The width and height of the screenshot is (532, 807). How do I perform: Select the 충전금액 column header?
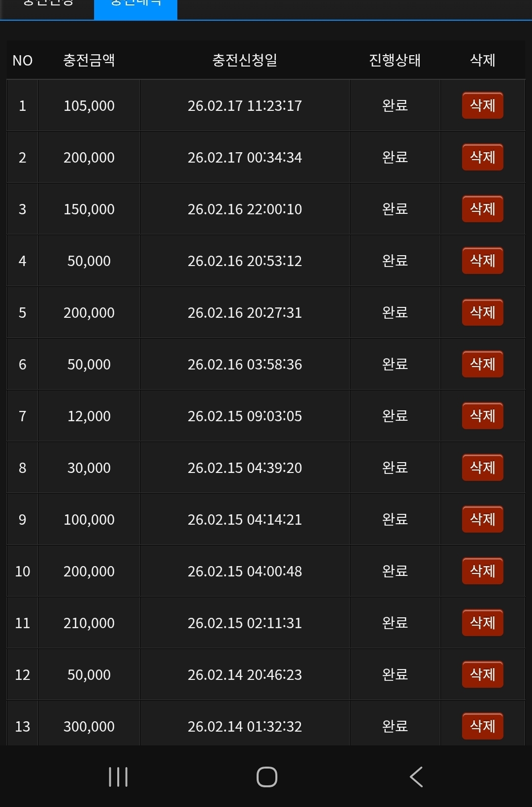click(89, 60)
